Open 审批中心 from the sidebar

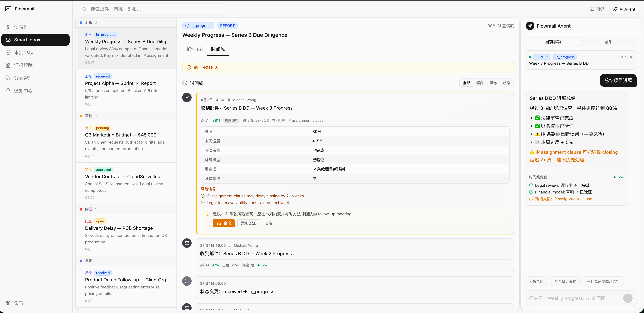8,52
